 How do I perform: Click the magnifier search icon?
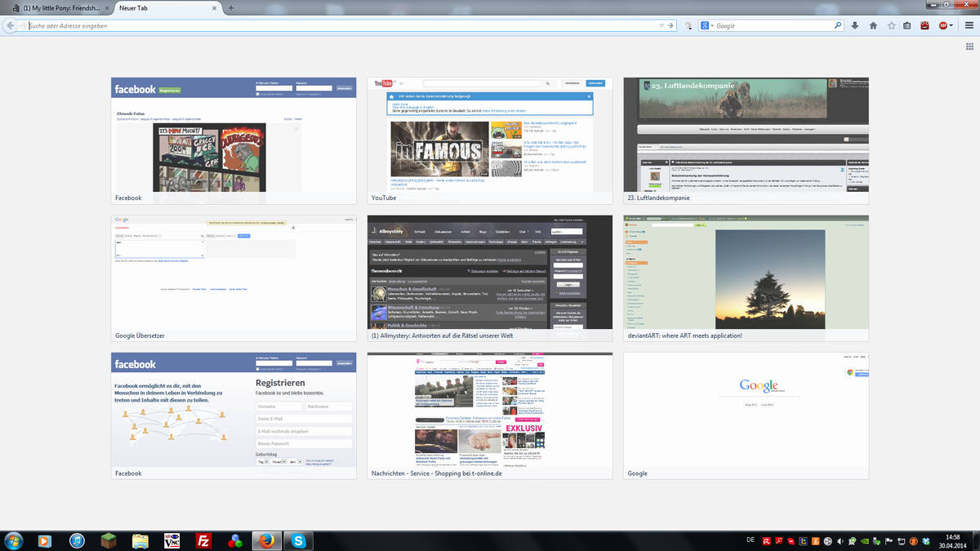[x=838, y=25]
